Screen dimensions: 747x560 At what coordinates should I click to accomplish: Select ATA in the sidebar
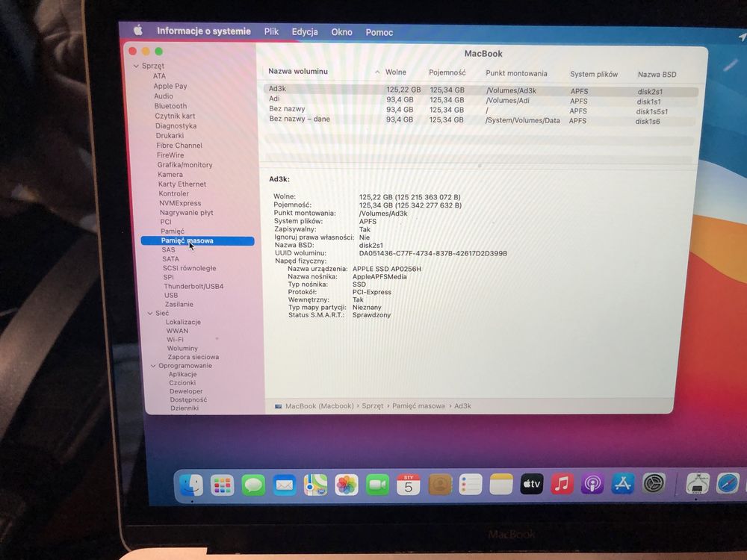pyautogui.click(x=159, y=75)
